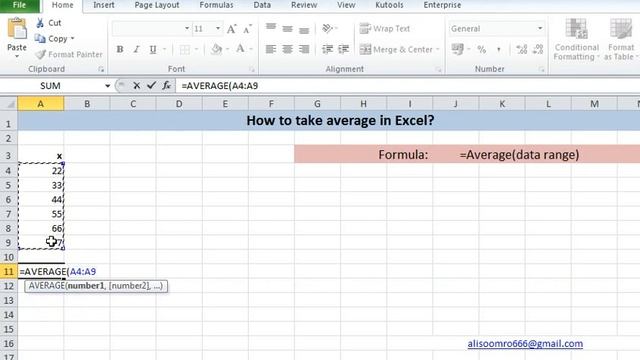Click the Copy icon

pyautogui.click(x=40, y=38)
